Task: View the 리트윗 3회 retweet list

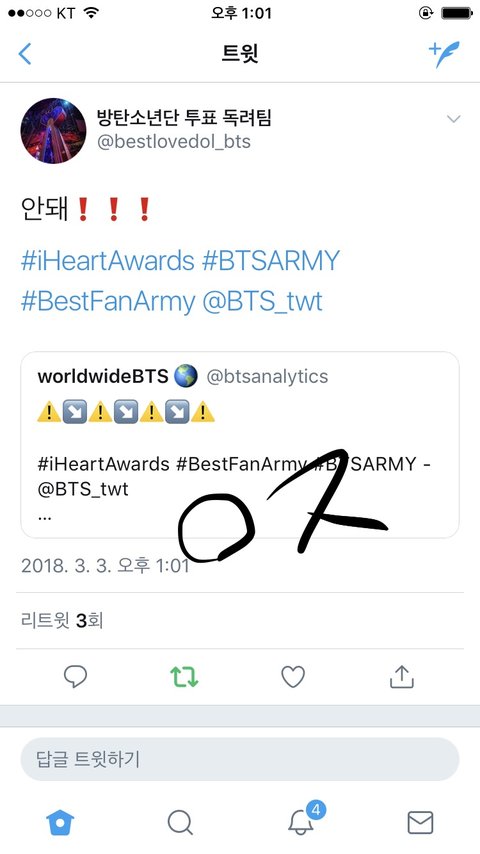Action: coord(62,620)
